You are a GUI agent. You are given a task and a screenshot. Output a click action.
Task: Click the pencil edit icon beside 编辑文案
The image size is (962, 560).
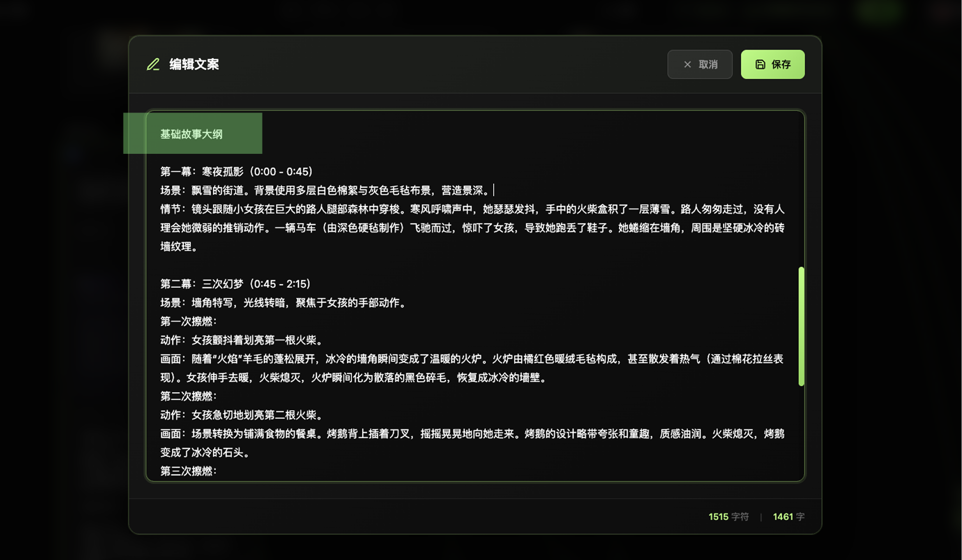153,64
